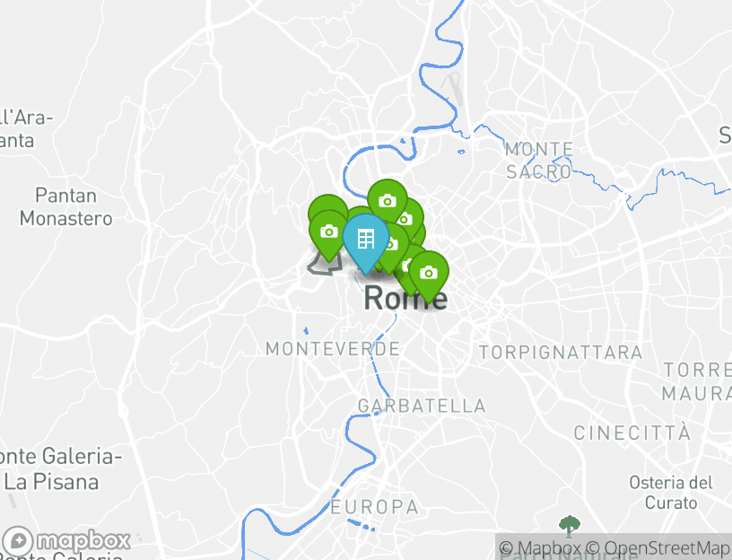Select the Monte Sacro label
This screenshot has height=560, width=732.
pos(539,161)
